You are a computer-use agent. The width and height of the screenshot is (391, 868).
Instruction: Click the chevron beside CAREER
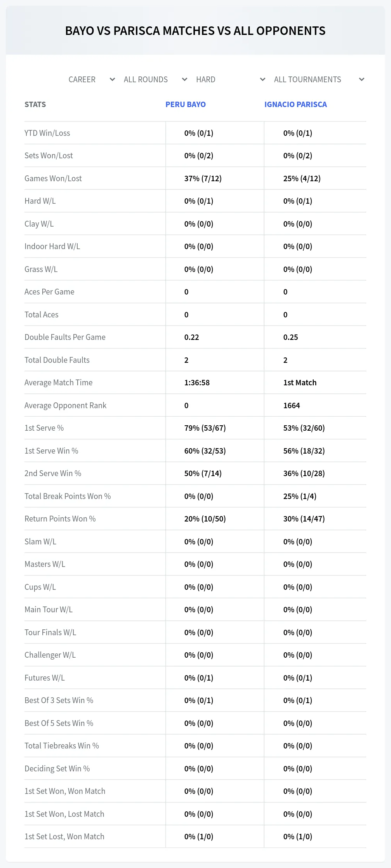[112, 80]
